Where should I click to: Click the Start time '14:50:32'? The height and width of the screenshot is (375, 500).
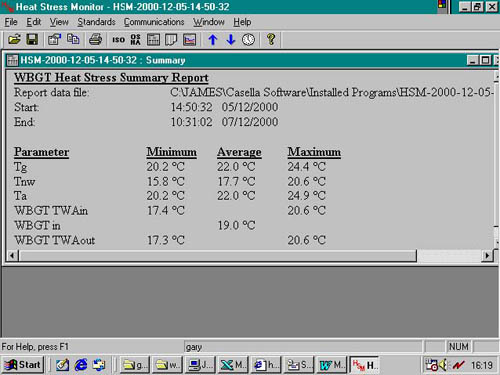(191, 107)
